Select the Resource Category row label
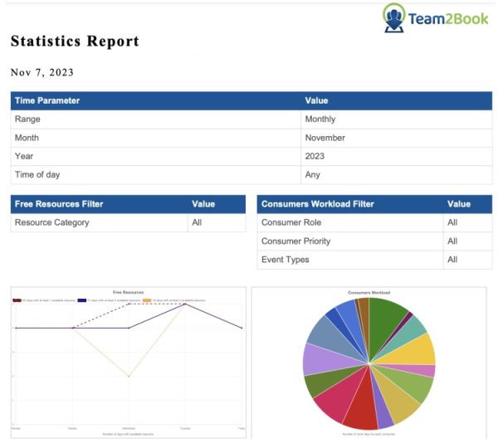The width and height of the screenshot is (498, 448). coord(51,222)
